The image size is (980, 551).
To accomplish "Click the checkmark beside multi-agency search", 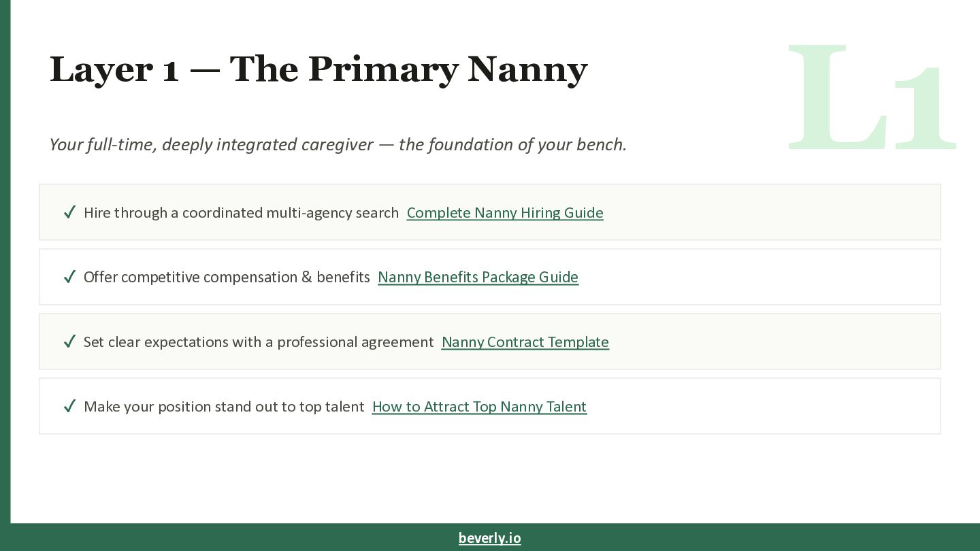I will 69,212.
